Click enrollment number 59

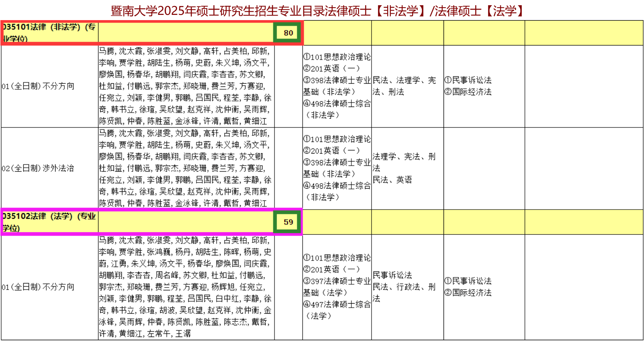click(288, 222)
